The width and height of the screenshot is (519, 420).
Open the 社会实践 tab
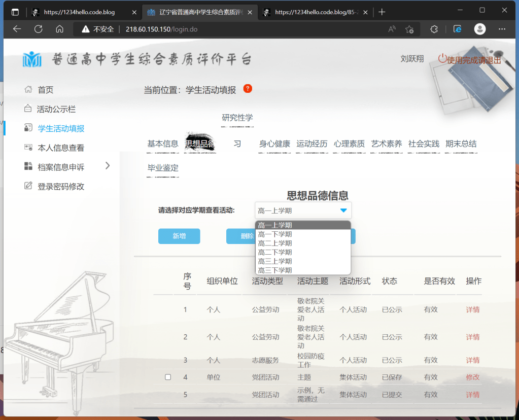pyautogui.click(x=424, y=144)
